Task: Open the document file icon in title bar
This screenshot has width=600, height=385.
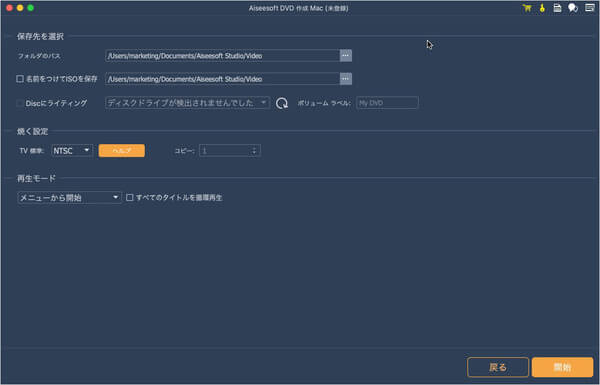Action: point(557,8)
